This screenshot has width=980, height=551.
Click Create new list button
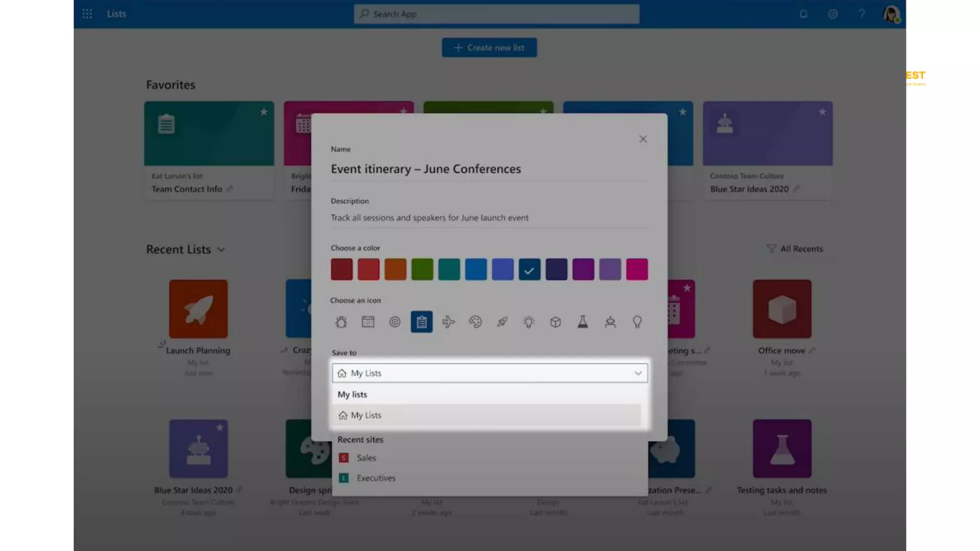[x=489, y=48]
